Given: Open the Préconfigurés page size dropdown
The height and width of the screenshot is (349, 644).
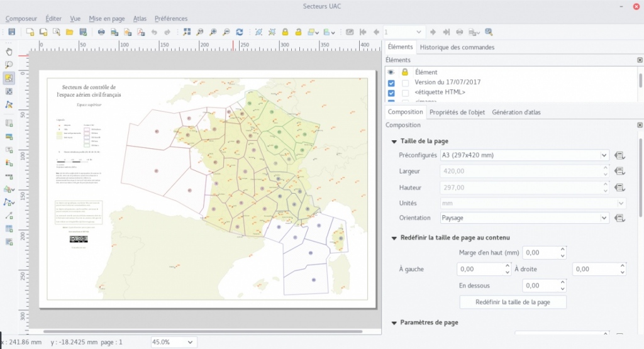Looking at the screenshot, I should (525, 155).
